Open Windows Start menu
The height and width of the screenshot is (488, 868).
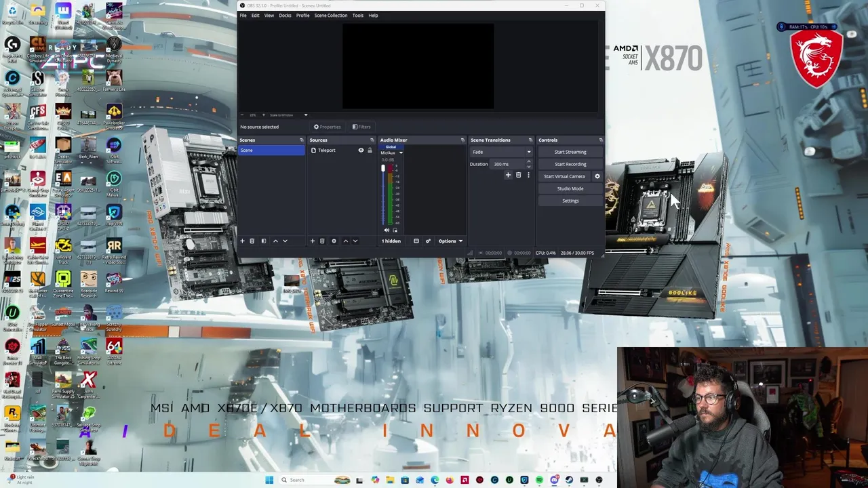pyautogui.click(x=269, y=480)
